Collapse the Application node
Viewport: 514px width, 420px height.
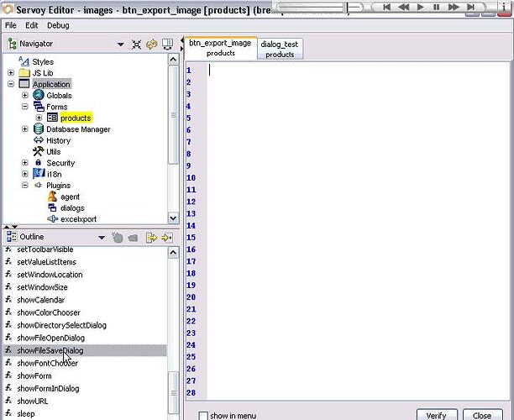[x=11, y=84]
